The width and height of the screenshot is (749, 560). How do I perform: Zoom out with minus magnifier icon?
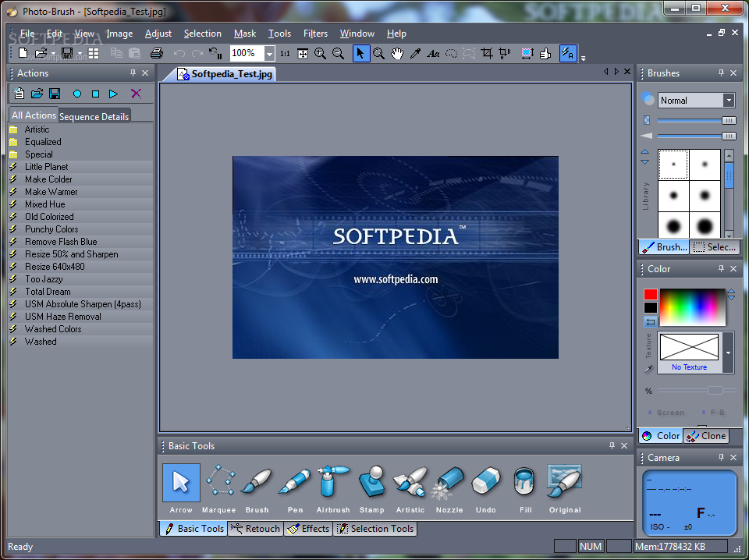[338, 54]
